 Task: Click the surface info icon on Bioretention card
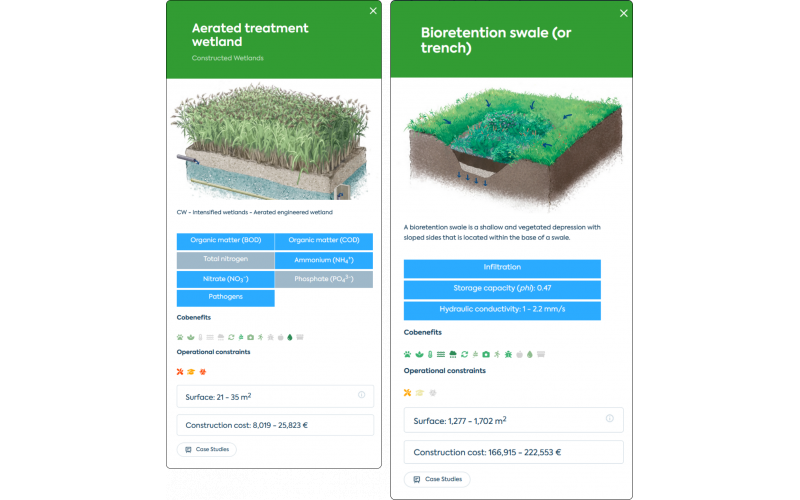coord(610,418)
